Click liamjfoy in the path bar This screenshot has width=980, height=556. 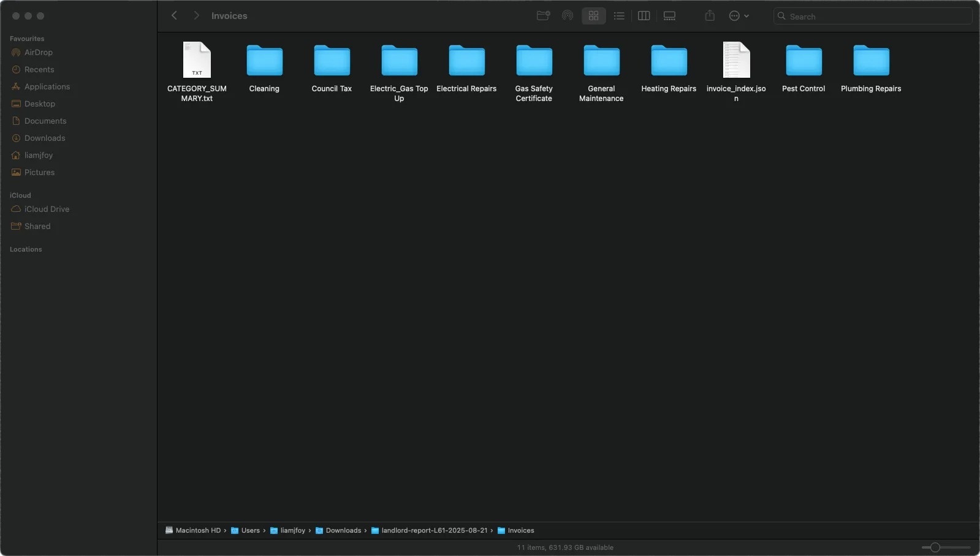pyautogui.click(x=287, y=530)
